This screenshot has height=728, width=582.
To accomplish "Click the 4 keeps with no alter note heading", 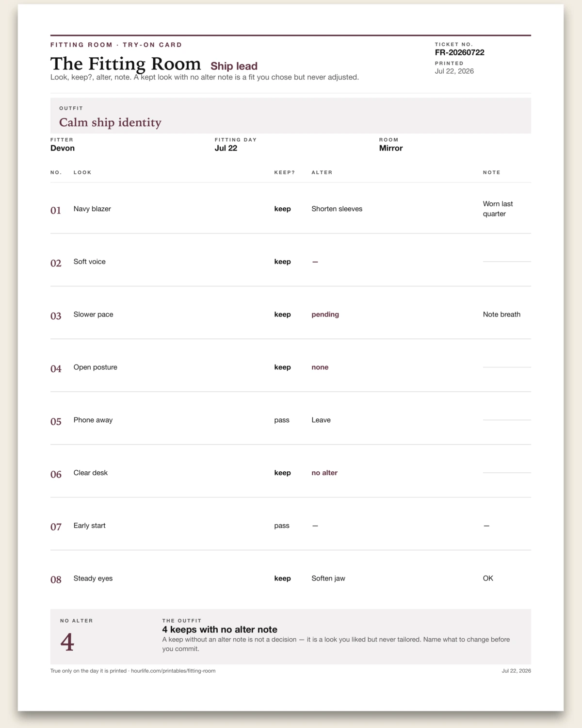I will (x=220, y=629).
